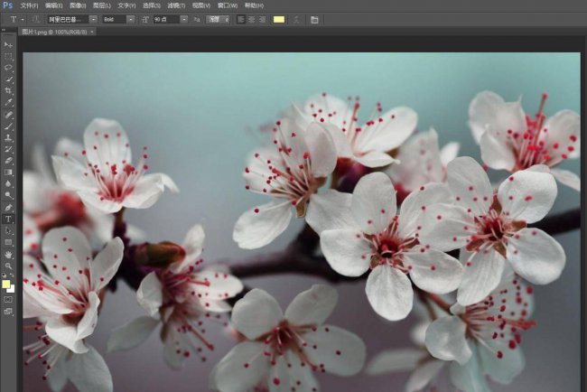Toggle Quick Mask mode
This screenshot has width=587, height=392.
(x=8, y=300)
